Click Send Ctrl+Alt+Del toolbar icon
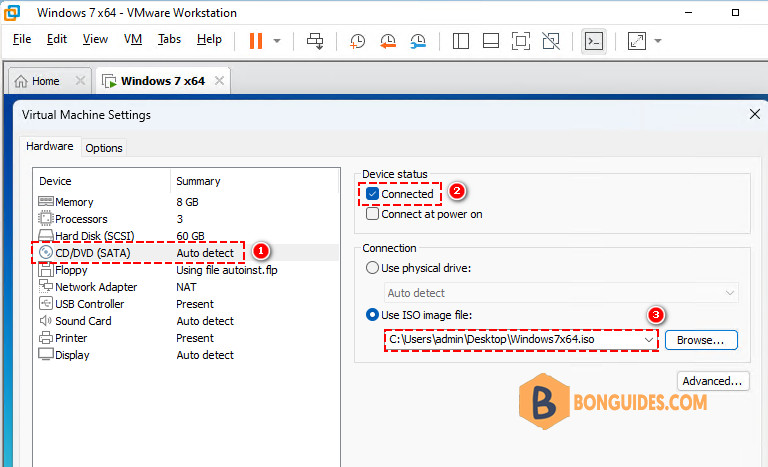768x467 pixels. click(x=315, y=41)
